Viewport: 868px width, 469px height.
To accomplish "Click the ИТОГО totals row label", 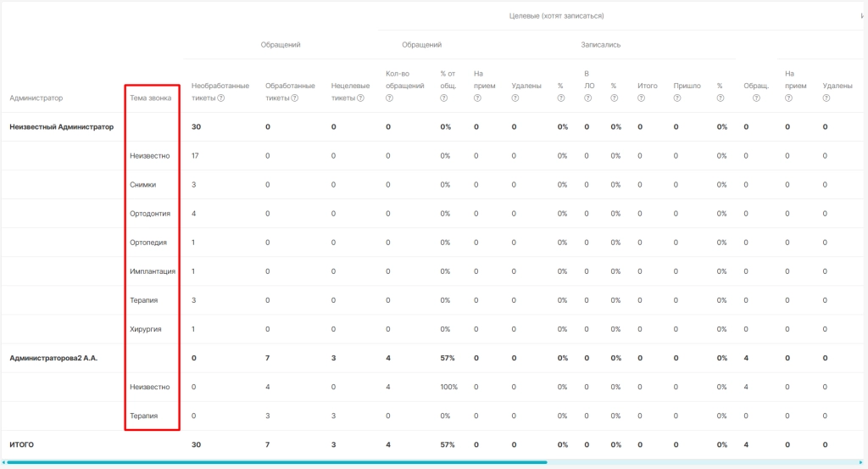I will [x=21, y=444].
